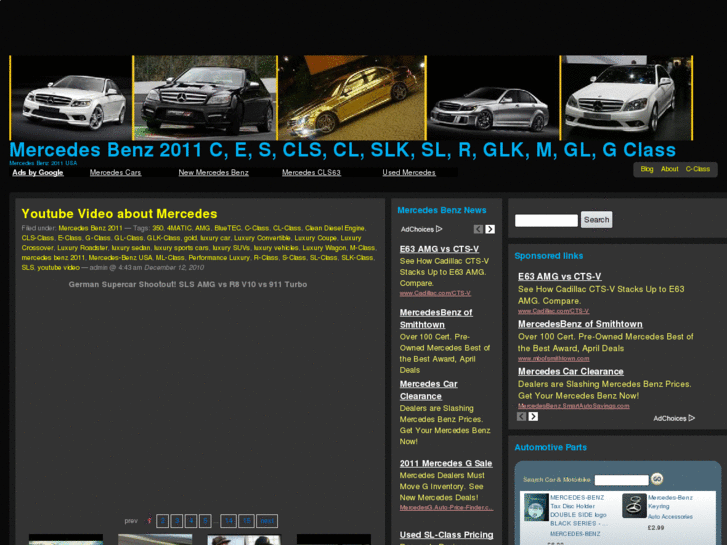Go to pagination page 5

(205, 521)
